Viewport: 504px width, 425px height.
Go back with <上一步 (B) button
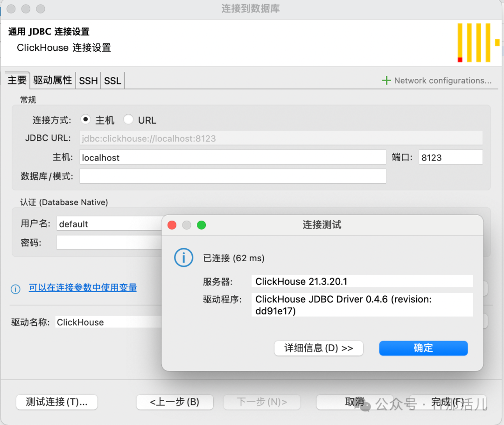[175, 402]
